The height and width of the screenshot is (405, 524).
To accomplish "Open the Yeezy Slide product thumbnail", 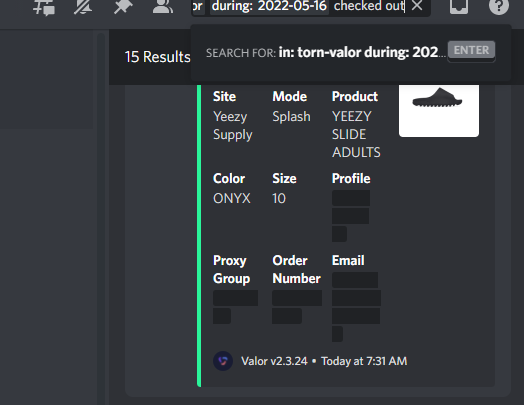I will pos(438,111).
